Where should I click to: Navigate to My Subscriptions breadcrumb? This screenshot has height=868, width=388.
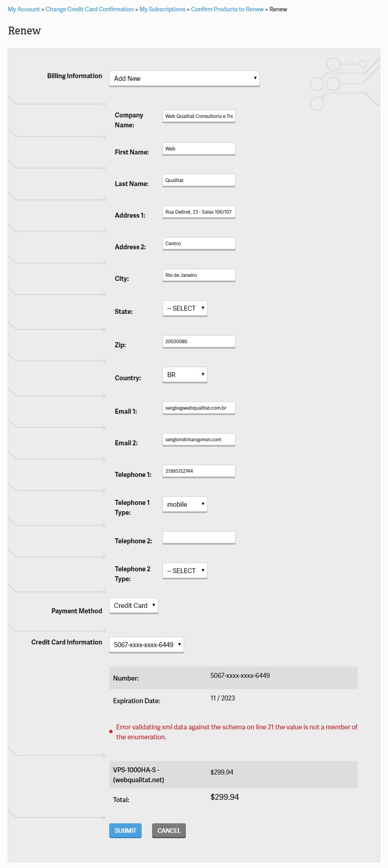162,9
